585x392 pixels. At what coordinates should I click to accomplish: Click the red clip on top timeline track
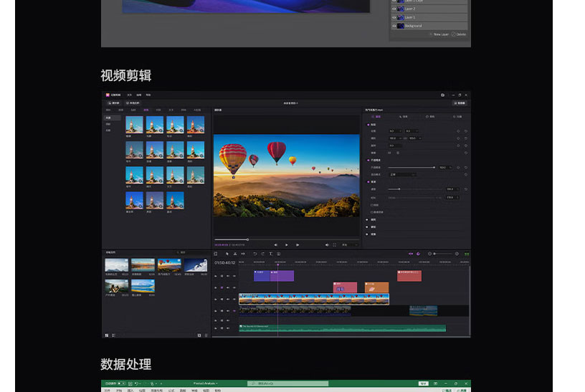click(409, 276)
